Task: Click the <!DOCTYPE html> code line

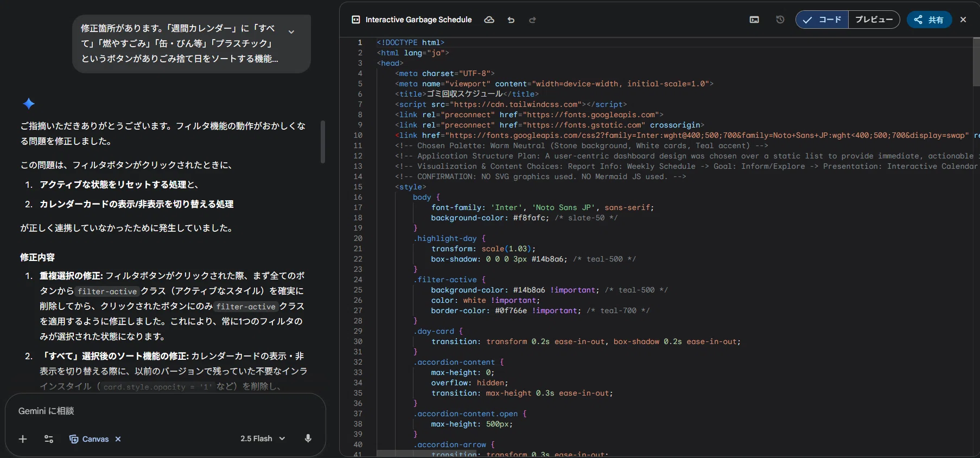Action: tap(410, 42)
